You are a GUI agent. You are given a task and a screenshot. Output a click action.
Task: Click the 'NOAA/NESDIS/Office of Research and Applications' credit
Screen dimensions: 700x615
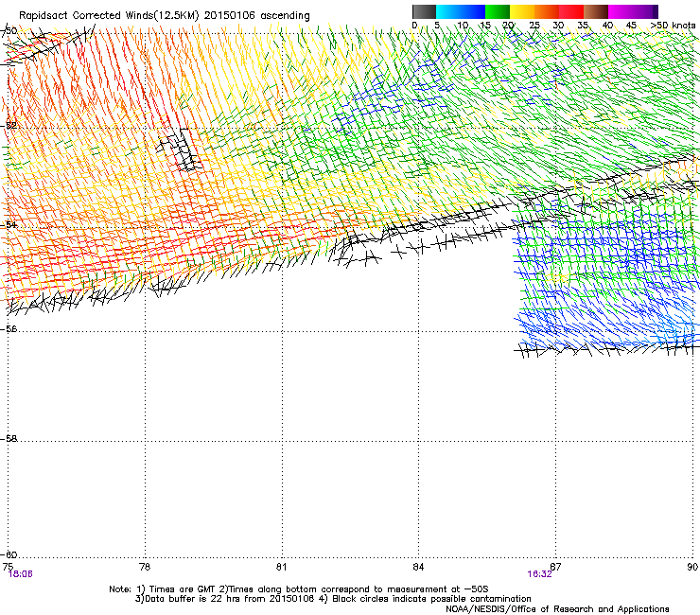(x=557, y=609)
